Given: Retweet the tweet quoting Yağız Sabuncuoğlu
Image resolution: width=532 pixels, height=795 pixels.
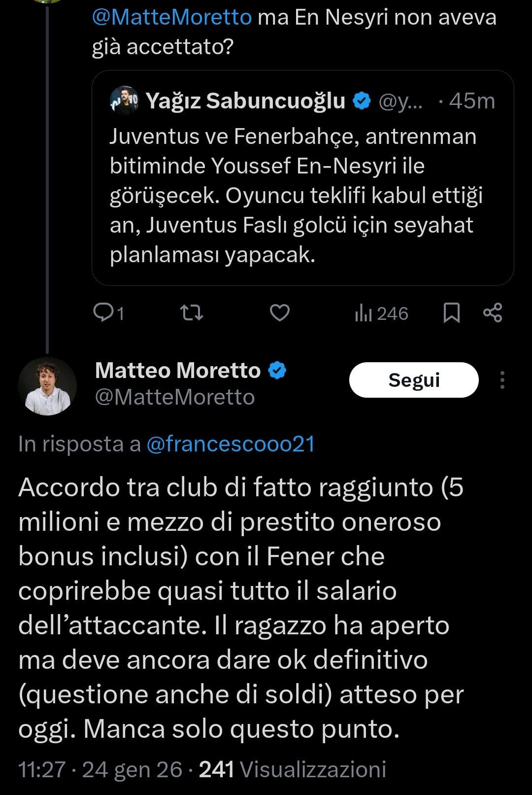Looking at the screenshot, I should coord(192,313).
